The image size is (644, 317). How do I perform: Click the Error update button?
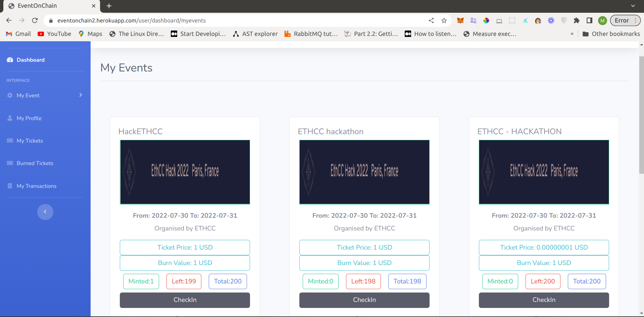tap(625, 20)
